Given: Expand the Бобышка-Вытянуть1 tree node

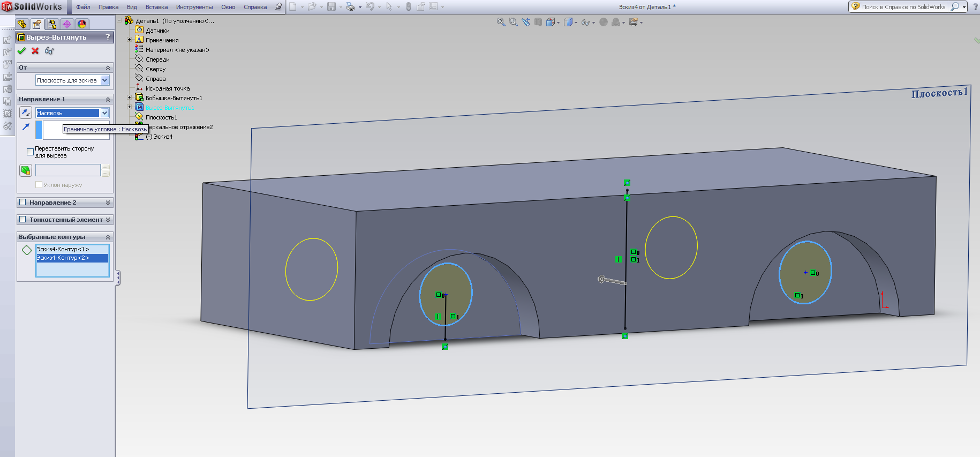Looking at the screenshot, I should point(129,98).
